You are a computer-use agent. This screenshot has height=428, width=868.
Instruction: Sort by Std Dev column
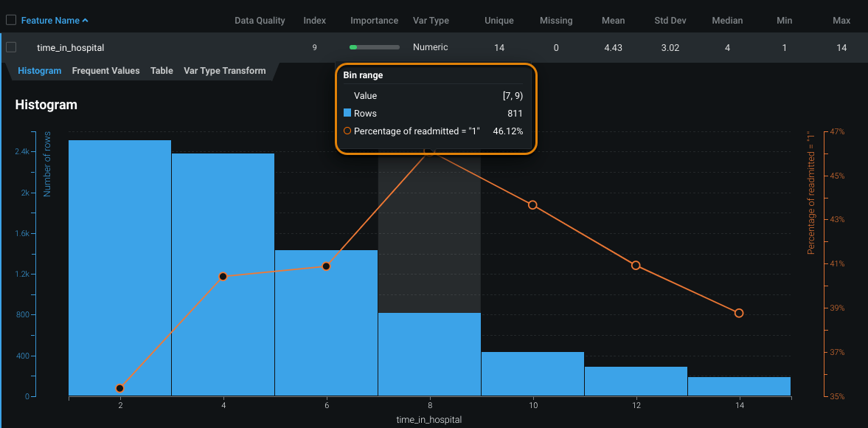(x=670, y=21)
